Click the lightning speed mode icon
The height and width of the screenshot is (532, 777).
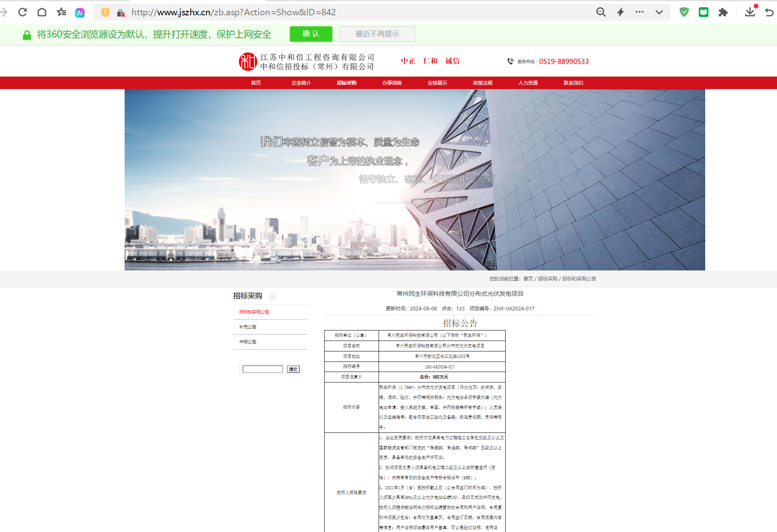click(x=621, y=12)
